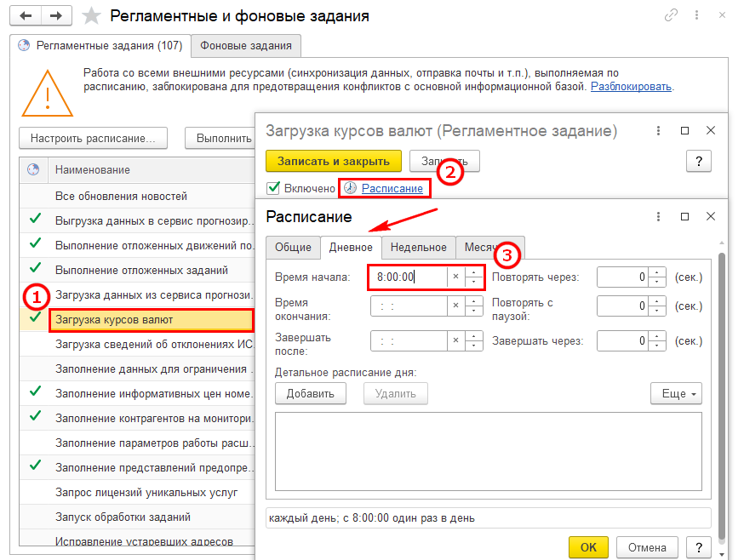The image size is (744, 560).
Task: Open main window three-dots menu
Action: coord(696,15)
